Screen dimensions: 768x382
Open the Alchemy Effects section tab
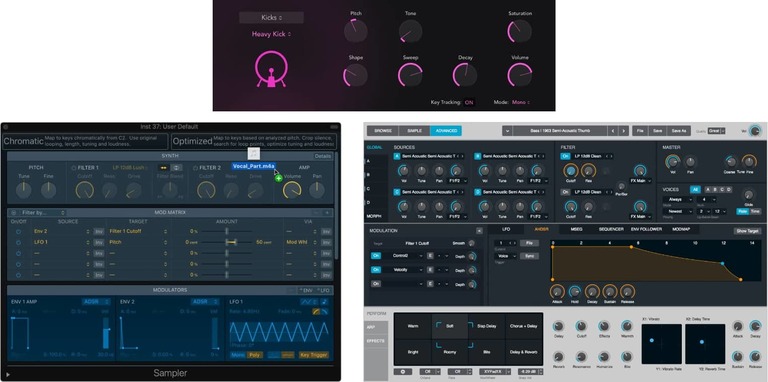click(x=376, y=341)
